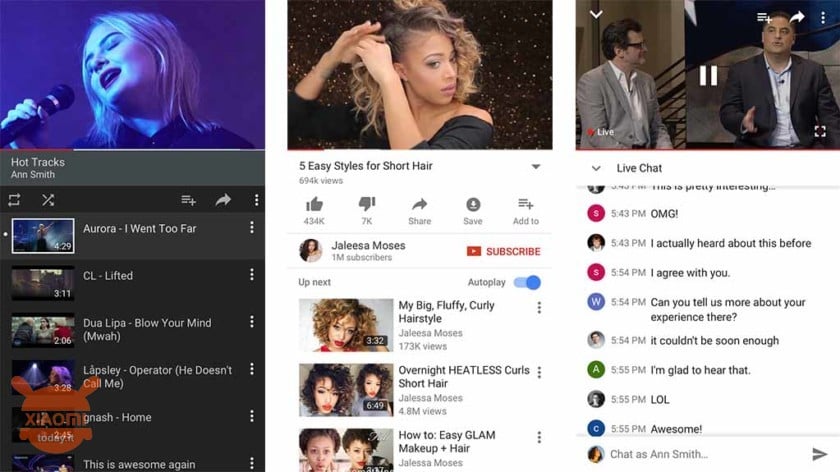Viewport: 840px width, 472px height.
Task: Dislike the video with 7K thumbs down
Action: pyautogui.click(x=367, y=211)
